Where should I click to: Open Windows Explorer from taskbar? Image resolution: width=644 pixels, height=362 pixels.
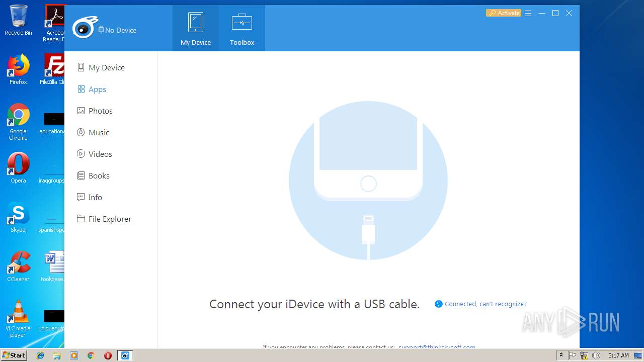coord(57,355)
